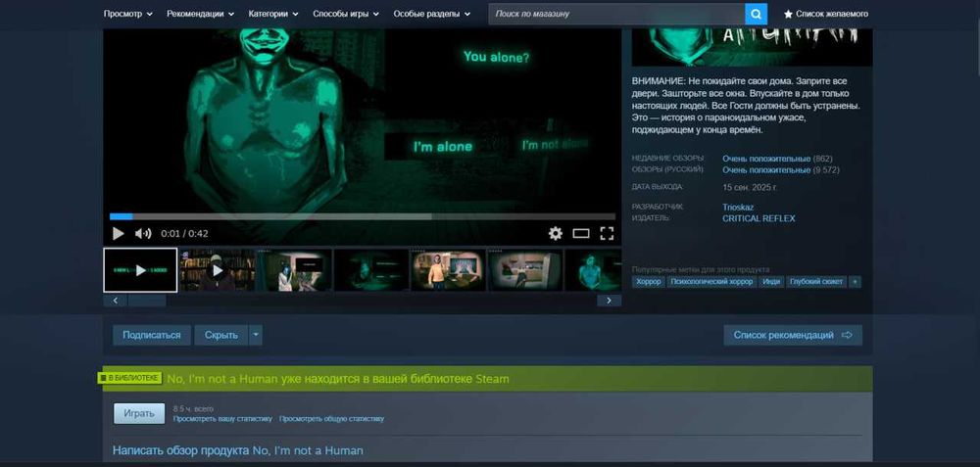Image resolution: width=980 pixels, height=467 pixels.
Task: Open the dropdown arrow beside Скрыть
Action: (x=256, y=335)
